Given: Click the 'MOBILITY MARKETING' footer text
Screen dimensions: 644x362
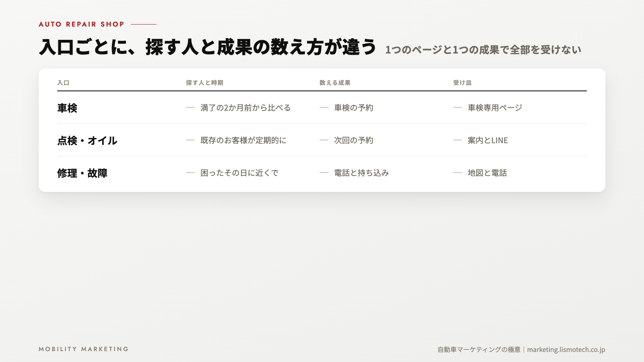Looking at the screenshot, I should pos(84,349).
